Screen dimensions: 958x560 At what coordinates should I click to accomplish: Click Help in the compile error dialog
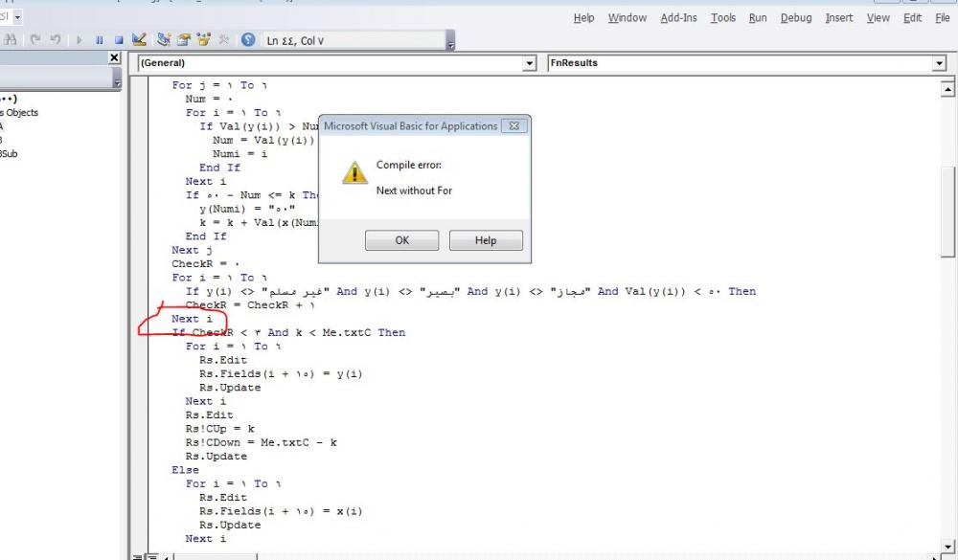pyautogui.click(x=486, y=240)
